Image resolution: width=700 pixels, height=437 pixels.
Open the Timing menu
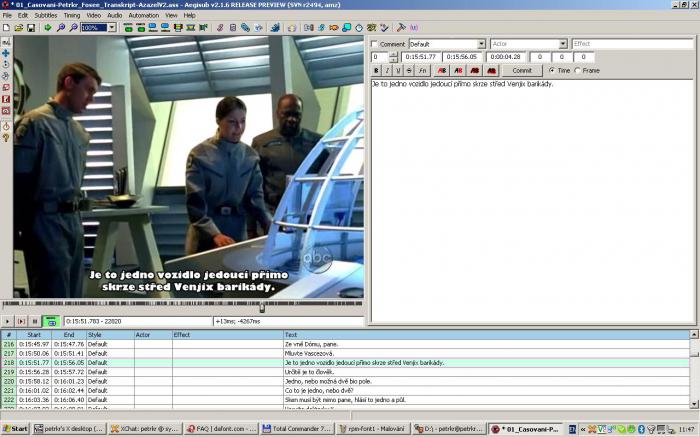71,15
